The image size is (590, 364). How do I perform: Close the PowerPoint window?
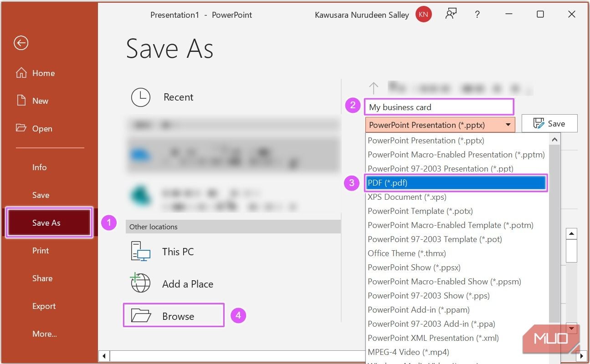pos(572,15)
